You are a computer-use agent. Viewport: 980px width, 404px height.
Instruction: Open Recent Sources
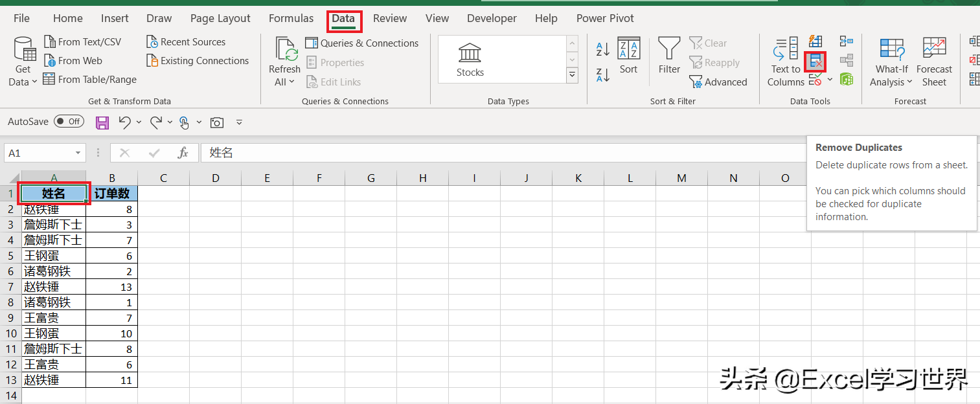[x=186, y=42]
